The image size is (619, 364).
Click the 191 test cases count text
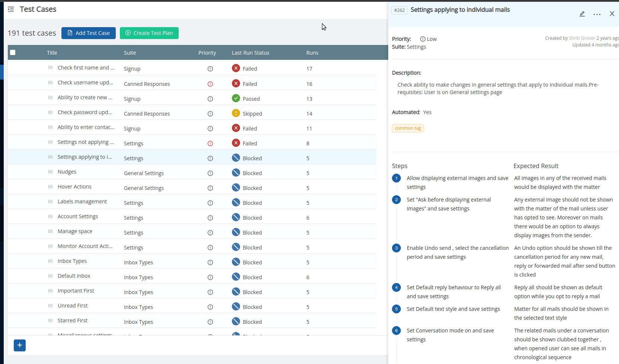(x=32, y=33)
